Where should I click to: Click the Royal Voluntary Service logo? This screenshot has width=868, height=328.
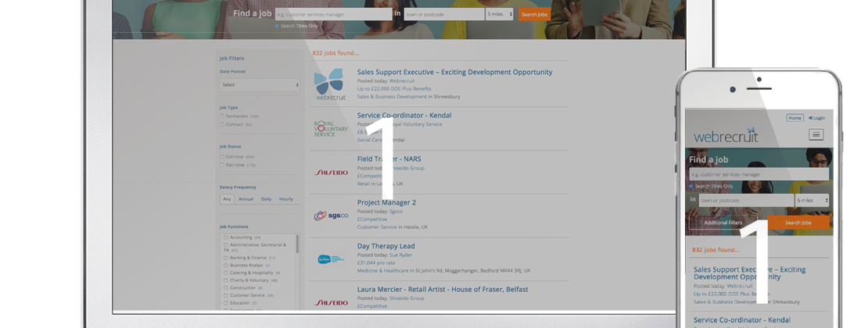330,129
